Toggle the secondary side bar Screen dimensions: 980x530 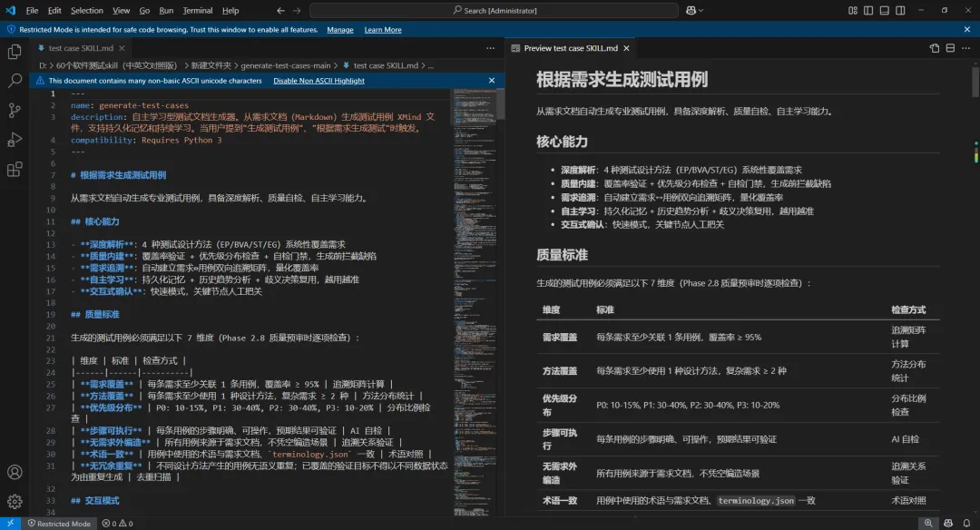[x=901, y=11]
